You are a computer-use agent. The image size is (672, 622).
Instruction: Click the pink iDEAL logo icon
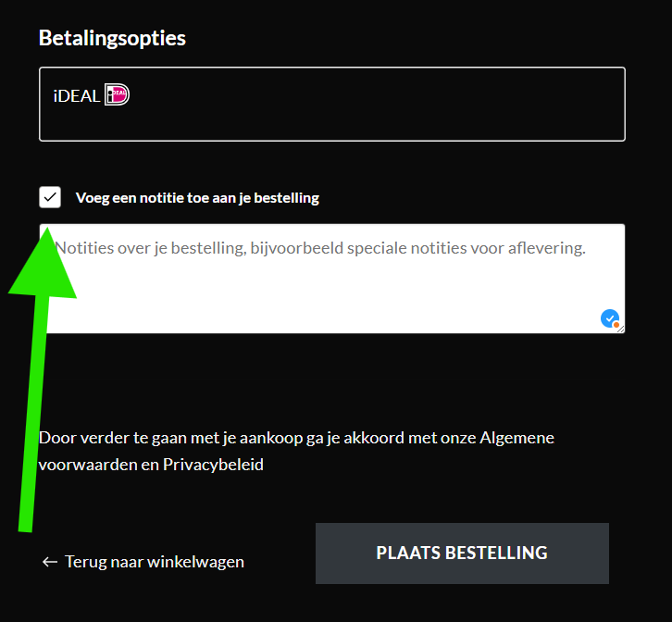pyautogui.click(x=117, y=94)
